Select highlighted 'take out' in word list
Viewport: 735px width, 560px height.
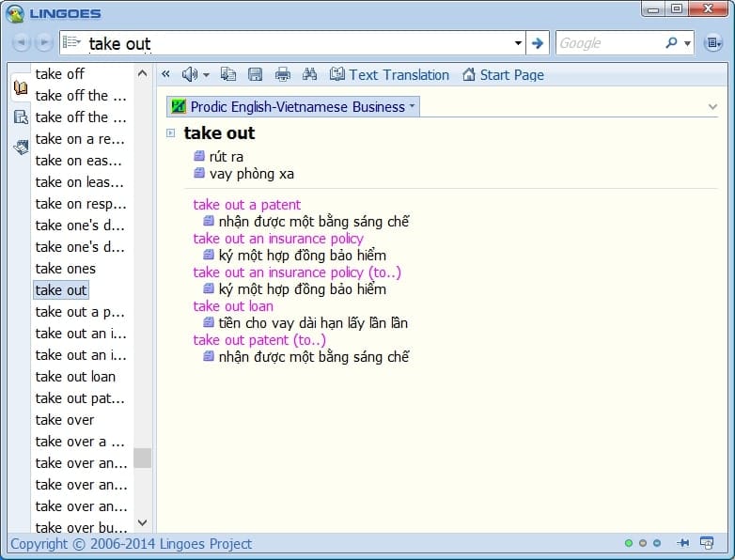pos(61,290)
